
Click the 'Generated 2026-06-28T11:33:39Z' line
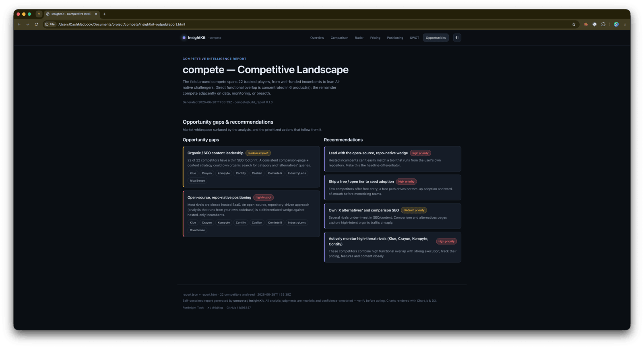227,102
